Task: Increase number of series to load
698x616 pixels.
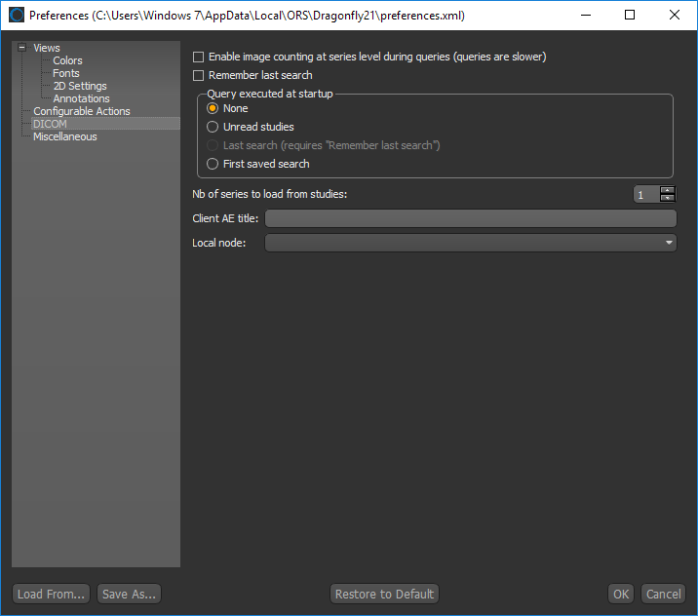Action: [667, 190]
